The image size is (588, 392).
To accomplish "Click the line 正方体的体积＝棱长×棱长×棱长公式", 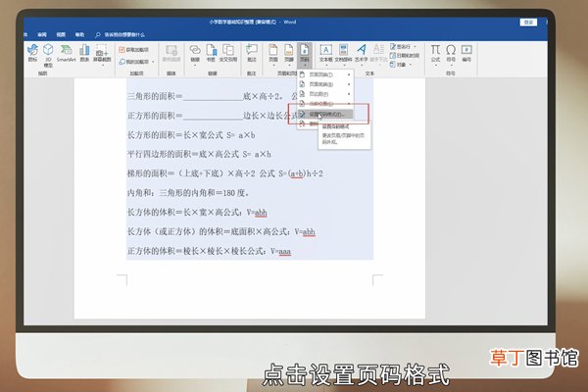I will (209, 251).
